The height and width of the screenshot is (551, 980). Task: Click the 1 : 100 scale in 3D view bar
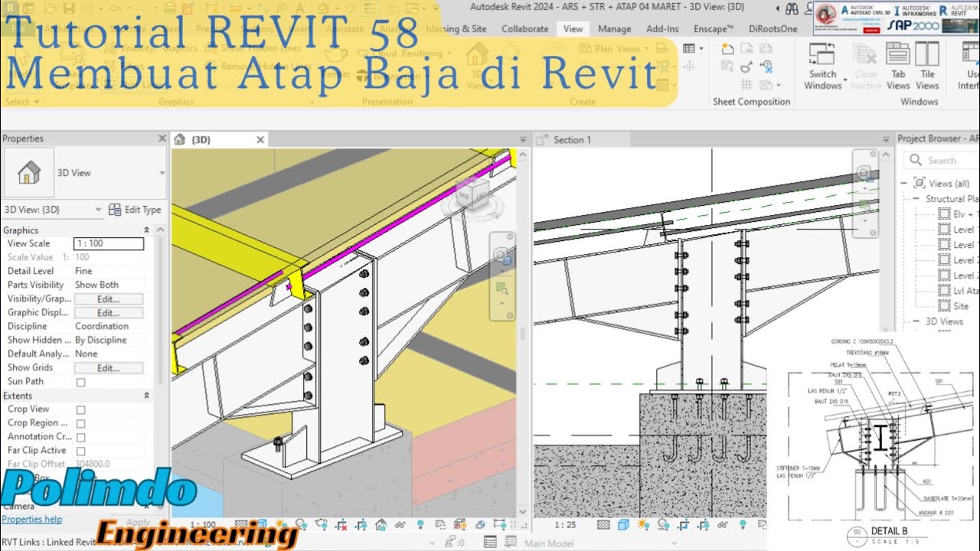(x=202, y=525)
